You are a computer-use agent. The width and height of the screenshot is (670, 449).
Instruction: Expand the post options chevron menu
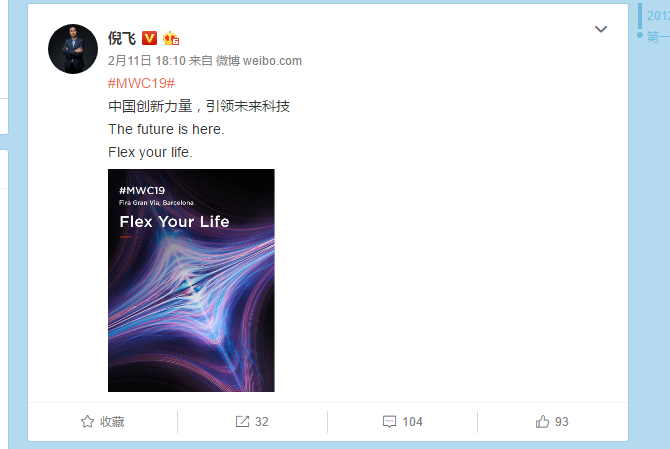[x=601, y=29]
